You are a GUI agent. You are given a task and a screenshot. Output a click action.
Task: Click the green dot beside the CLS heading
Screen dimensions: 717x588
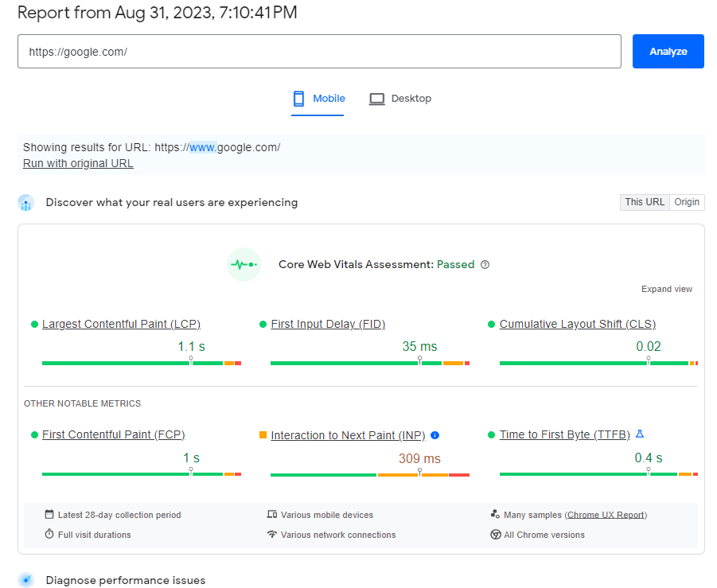click(x=492, y=324)
